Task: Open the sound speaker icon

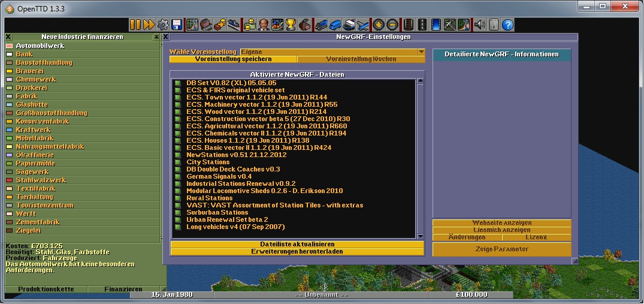Action: point(479,25)
